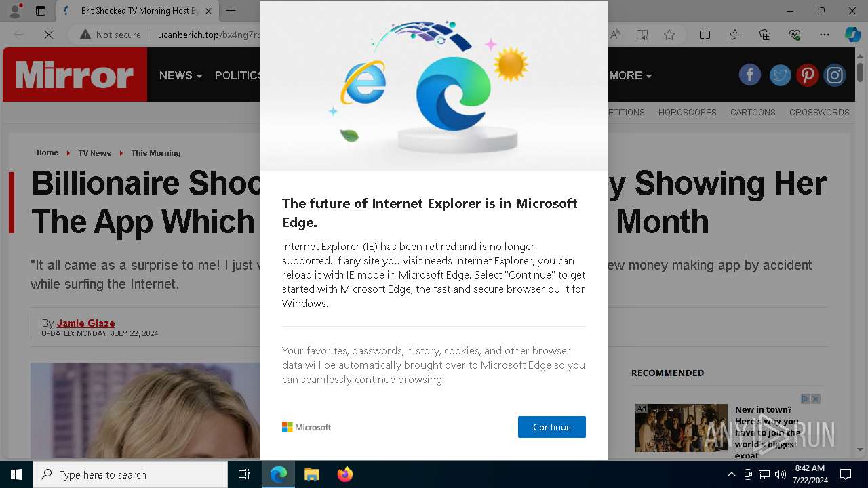
Task: Open Edge Settings and more menu
Action: point(825,35)
